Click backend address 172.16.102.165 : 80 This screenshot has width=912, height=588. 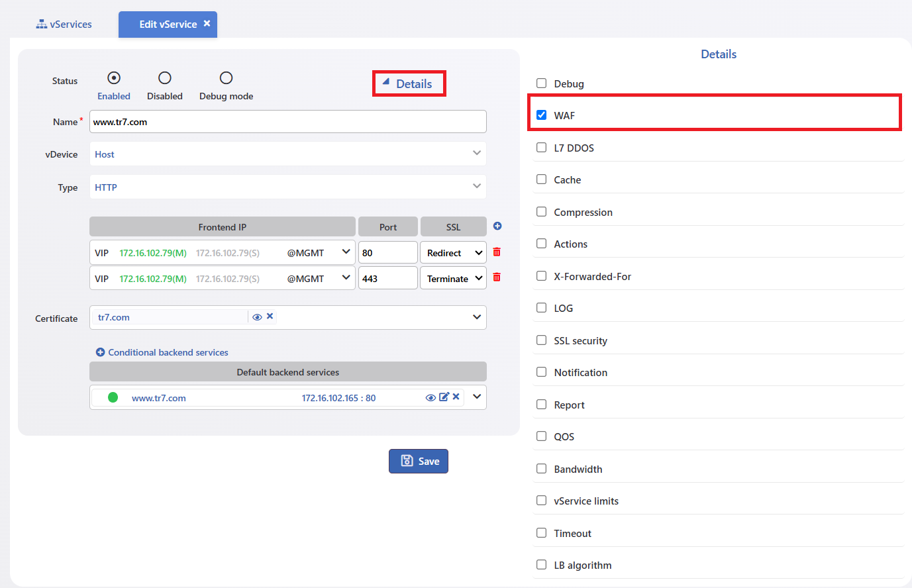[338, 398]
